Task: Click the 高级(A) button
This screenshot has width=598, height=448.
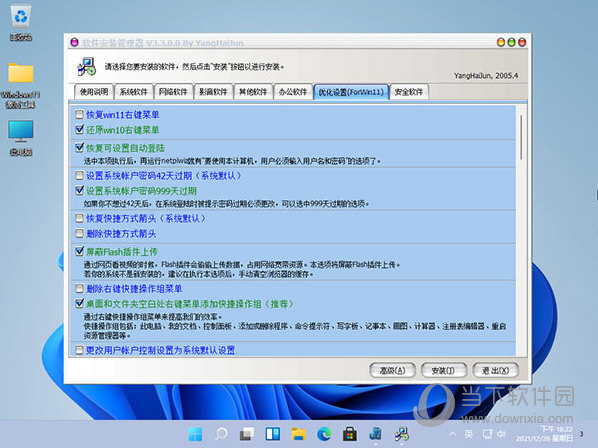Action: [x=392, y=370]
